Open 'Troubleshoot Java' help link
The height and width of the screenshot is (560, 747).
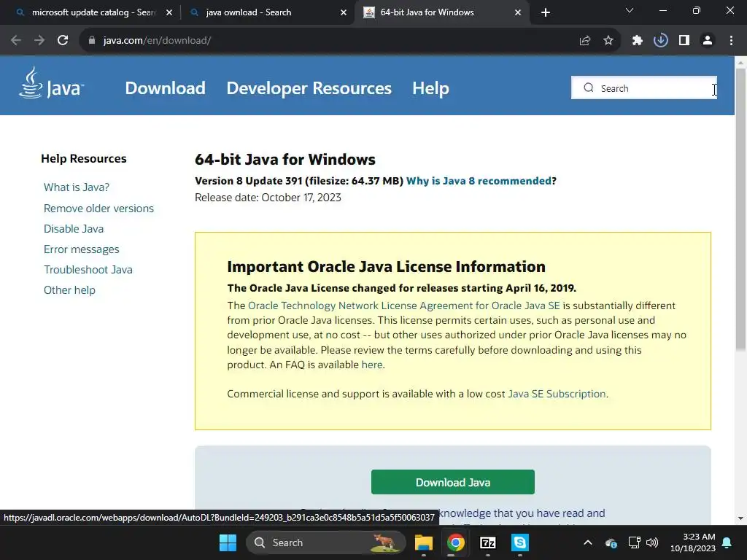pyautogui.click(x=88, y=270)
